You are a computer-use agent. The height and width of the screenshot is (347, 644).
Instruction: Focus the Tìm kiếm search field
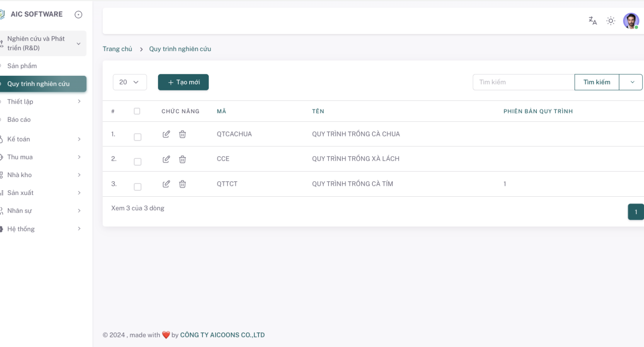click(x=523, y=82)
